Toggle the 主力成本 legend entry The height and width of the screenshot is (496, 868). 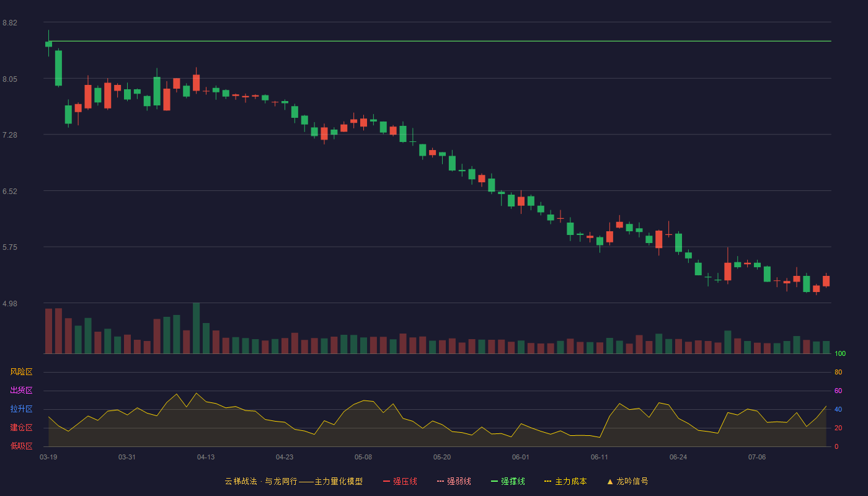pyautogui.click(x=565, y=481)
